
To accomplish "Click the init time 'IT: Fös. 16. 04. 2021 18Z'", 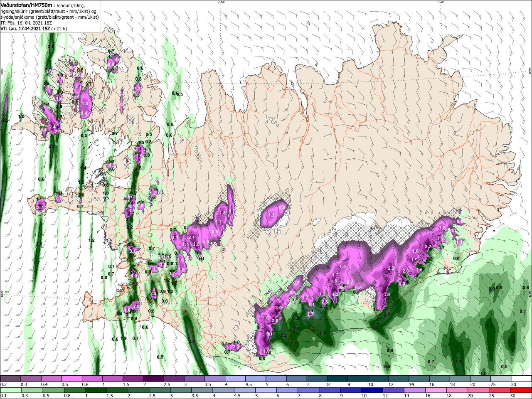I will [x=26, y=23].
